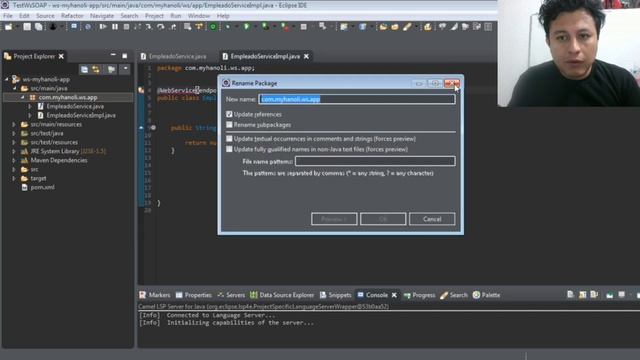Screen dimensions: 640x360
Task: Click the New file toolbar icon
Action: point(8,27)
